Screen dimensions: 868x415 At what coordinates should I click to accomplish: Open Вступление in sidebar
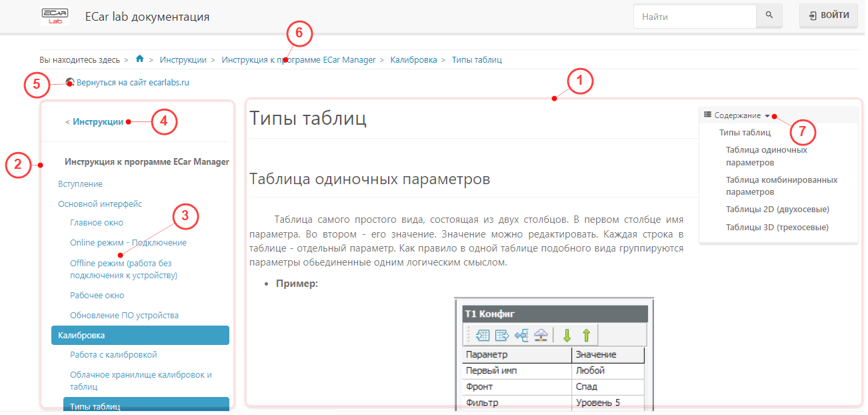pos(80,183)
